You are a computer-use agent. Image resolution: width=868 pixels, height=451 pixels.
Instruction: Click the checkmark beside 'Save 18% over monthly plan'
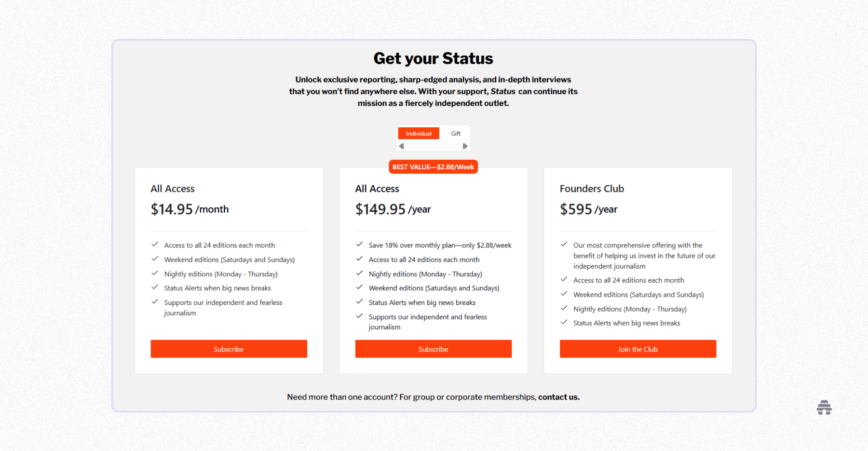tap(359, 244)
